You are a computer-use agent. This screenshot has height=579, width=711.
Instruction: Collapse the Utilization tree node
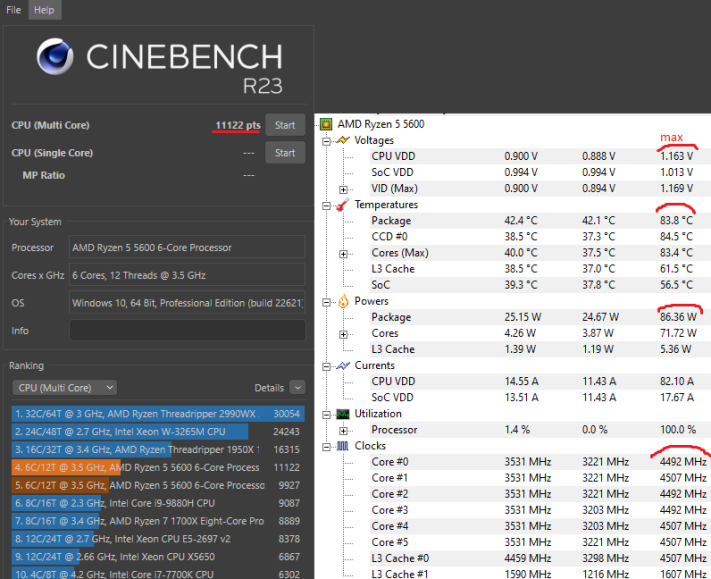point(326,414)
